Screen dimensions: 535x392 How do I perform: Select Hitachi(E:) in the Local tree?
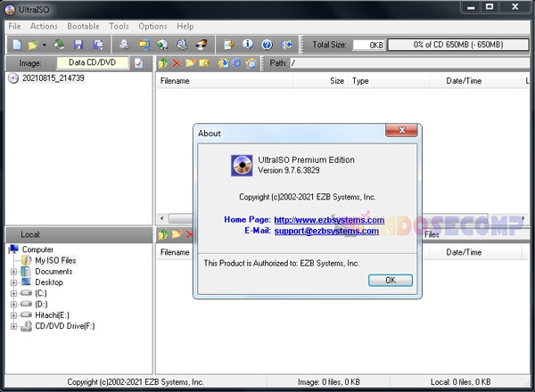[52, 315]
